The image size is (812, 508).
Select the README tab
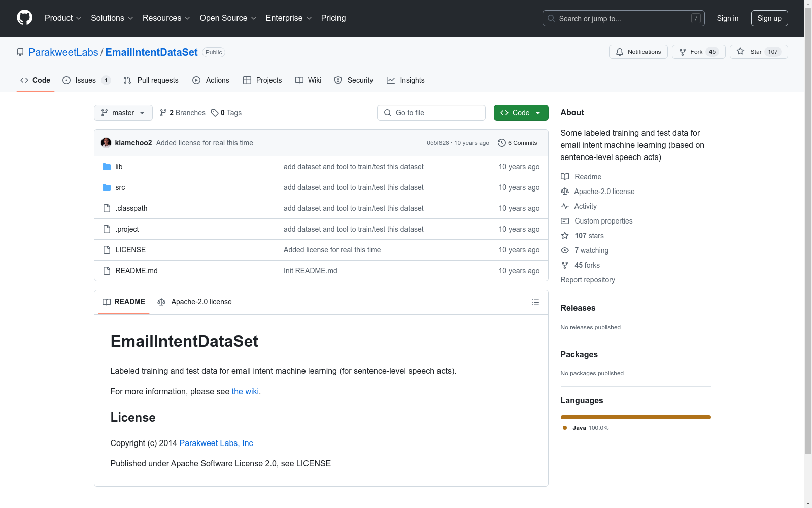click(x=124, y=302)
